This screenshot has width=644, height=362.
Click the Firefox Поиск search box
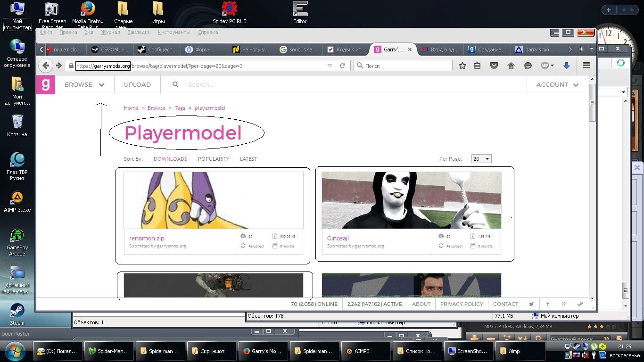tap(403, 66)
